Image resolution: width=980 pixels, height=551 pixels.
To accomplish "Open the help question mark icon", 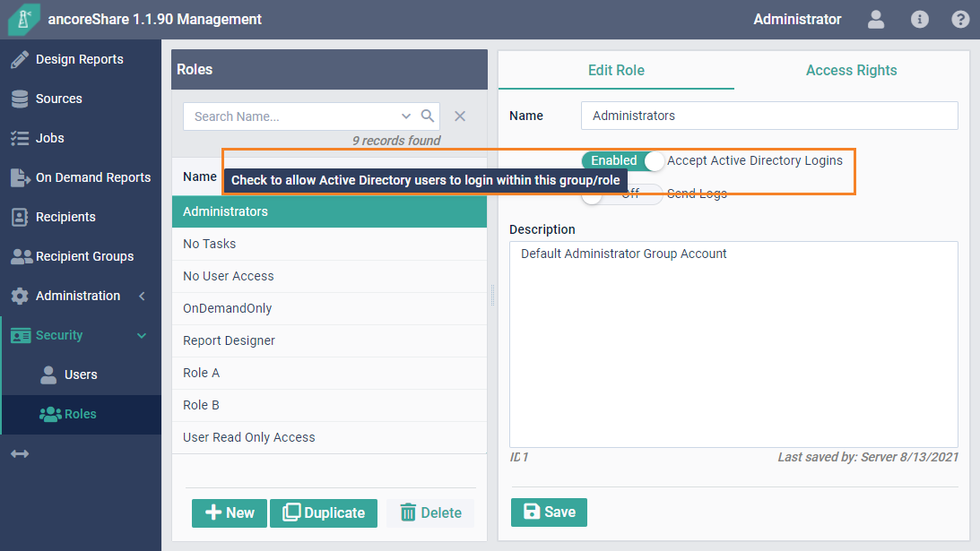I will (x=960, y=20).
